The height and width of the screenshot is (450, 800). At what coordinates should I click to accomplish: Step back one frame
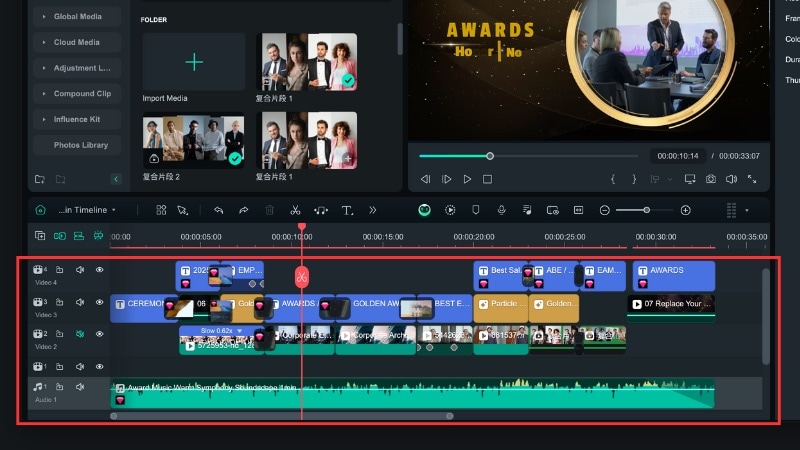click(x=425, y=179)
